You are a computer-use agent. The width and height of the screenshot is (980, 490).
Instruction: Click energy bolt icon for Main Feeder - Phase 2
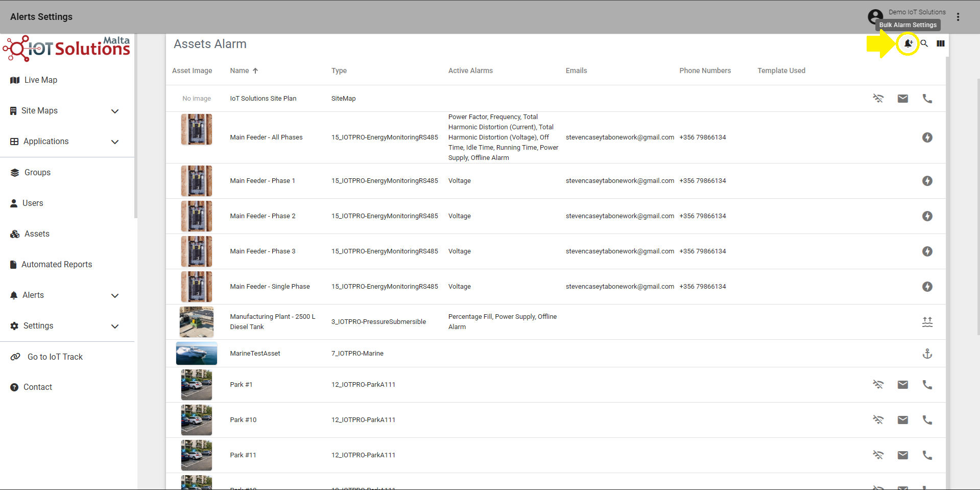tap(927, 216)
